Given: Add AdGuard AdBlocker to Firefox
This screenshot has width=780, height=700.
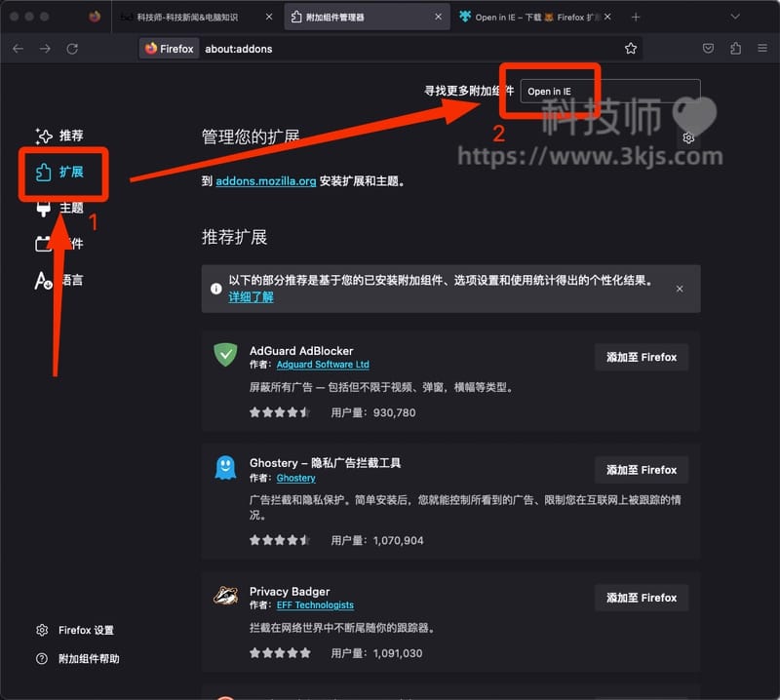Looking at the screenshot, I should click(x=642, y=357).
